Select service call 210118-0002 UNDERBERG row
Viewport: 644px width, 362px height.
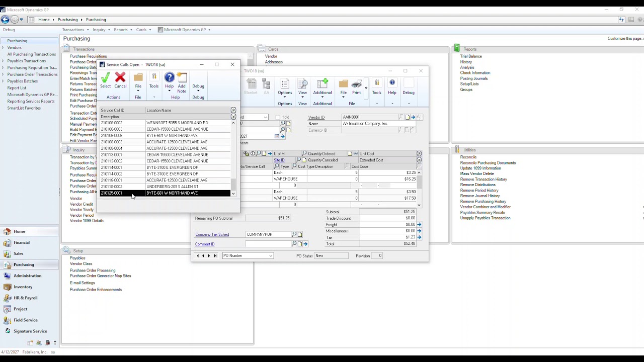click(165, 187)
